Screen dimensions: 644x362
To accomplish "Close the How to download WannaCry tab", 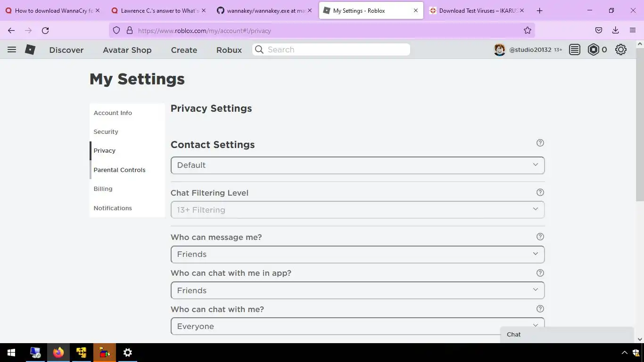I will pyautogui.click(x=98, y=10).
